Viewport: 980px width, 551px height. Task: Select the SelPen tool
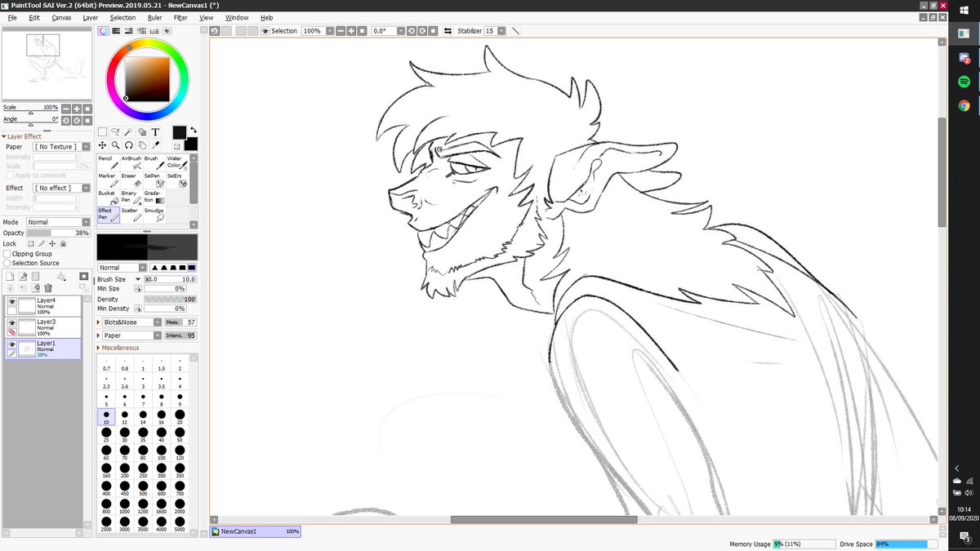[154, 180]
